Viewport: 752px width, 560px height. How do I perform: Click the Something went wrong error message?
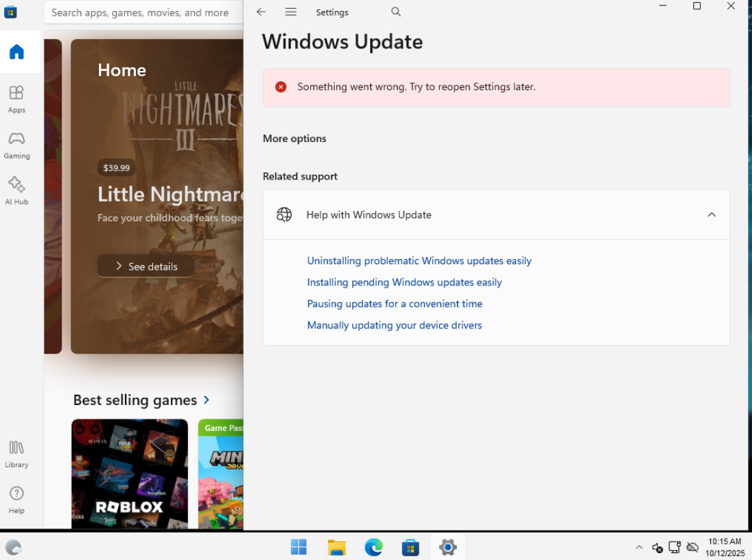click(416, 87)
